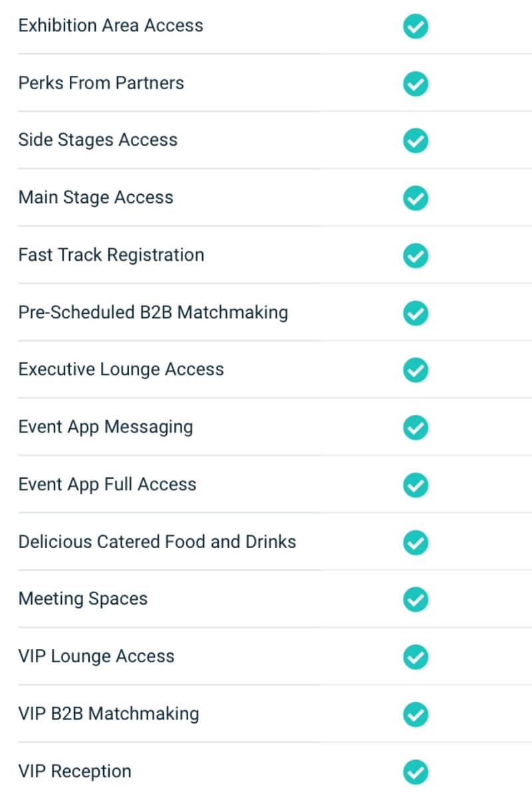Click the "Executive Lounge Access" row label
Viewport: 532px width, 798px height.
tap(121, 369)
